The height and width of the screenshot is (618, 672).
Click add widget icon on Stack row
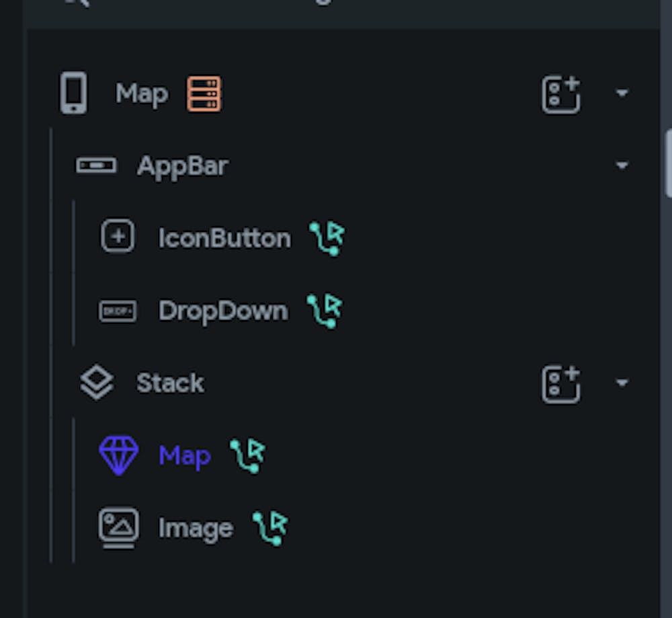(x=560, y=384)
